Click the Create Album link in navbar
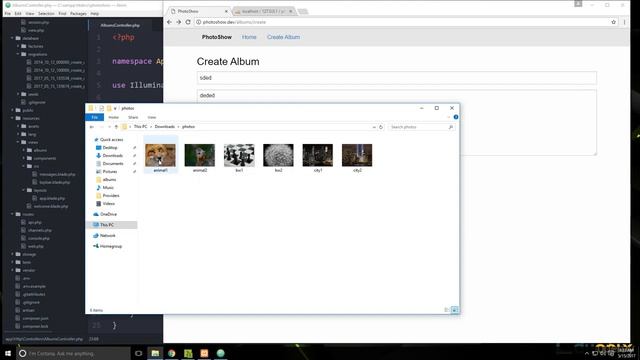 tap(283, 37)
